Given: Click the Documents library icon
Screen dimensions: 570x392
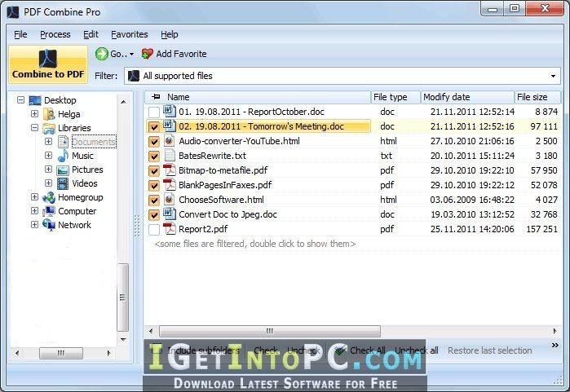Looking at the screenshot, I should [63, 142].
